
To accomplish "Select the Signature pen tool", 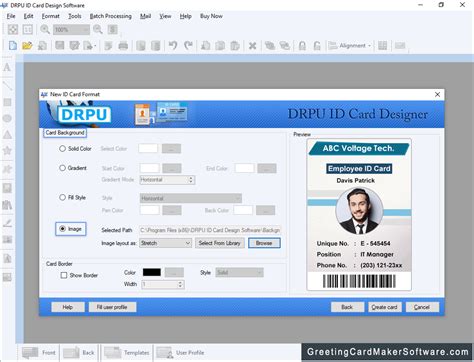I will (7, 223).
